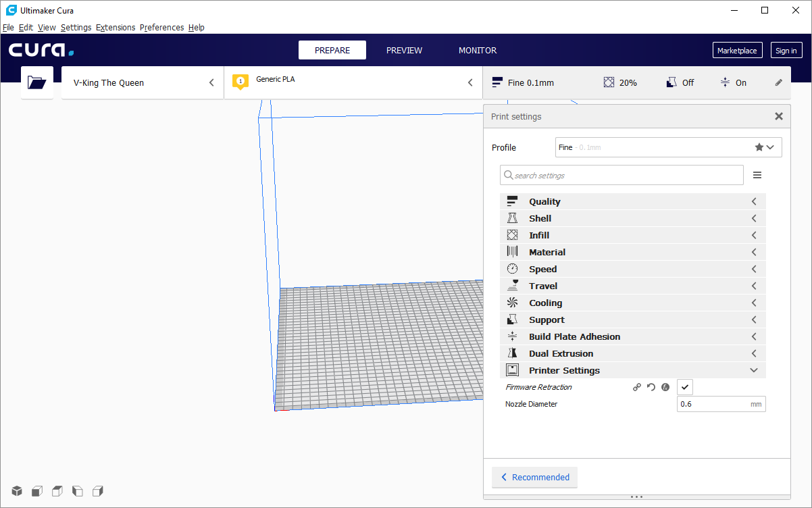Viewport: 812px width, 508px height.
Task: Click the link icon for Firmware Retraction
Action: (x=636, y=387)
